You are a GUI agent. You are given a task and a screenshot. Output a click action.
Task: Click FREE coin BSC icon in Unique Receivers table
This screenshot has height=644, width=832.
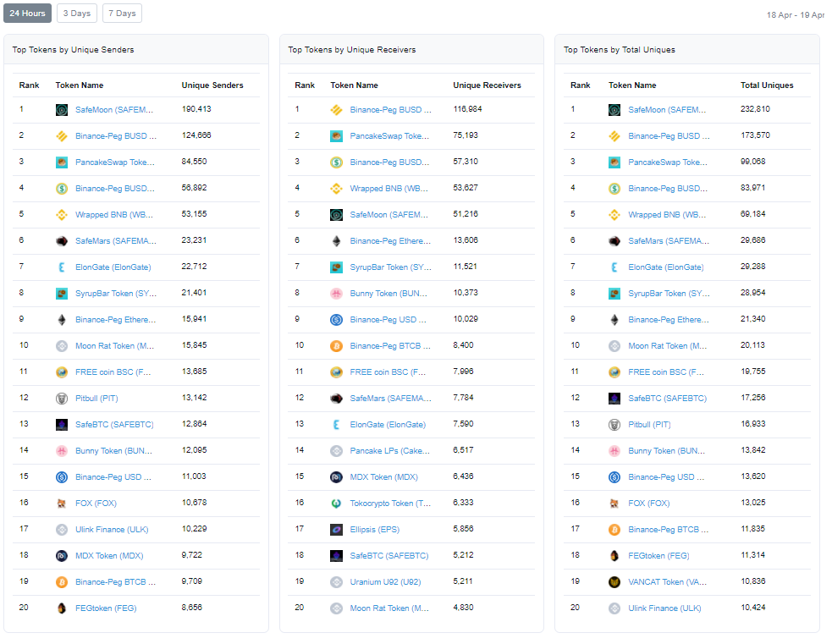coord(336,372)
